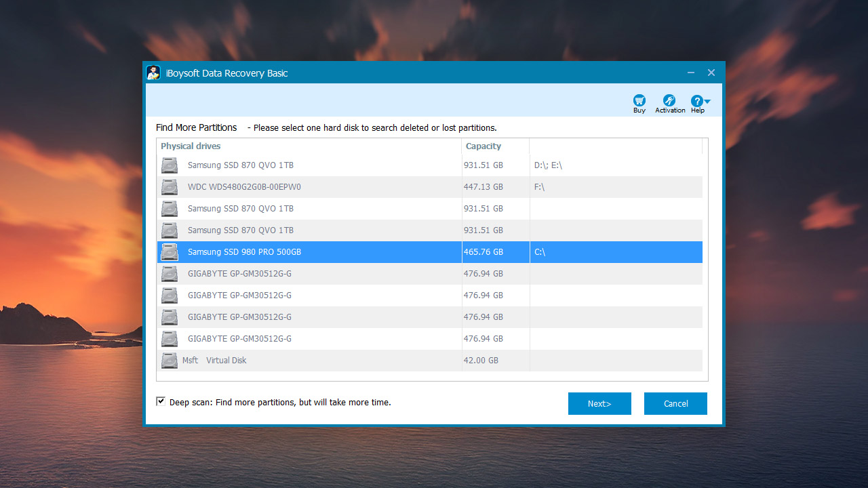Select the Msft Virtual Disk name
The height and width of the screenshot is (488, 868).
click(x=214, y=361)
